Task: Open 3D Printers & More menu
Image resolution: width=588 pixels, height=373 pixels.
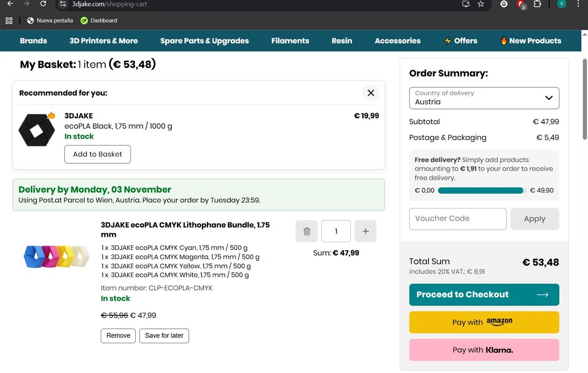Action: [103, 41]
